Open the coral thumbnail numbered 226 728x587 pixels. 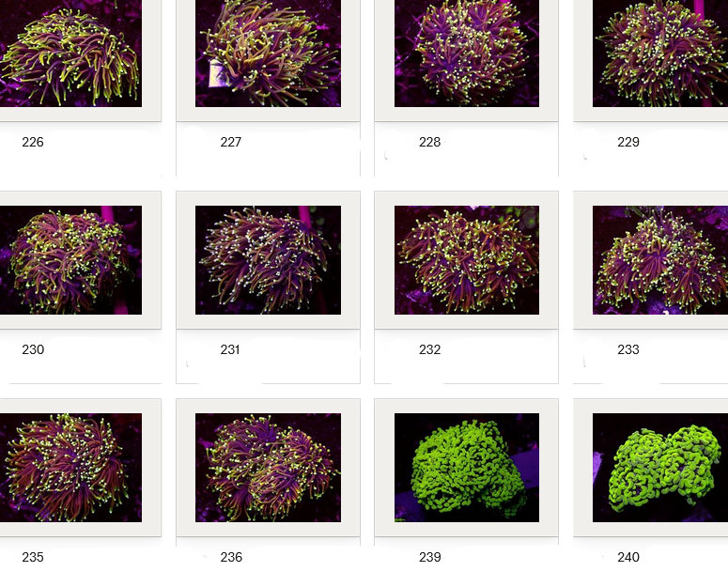click(x=70, y=54)
